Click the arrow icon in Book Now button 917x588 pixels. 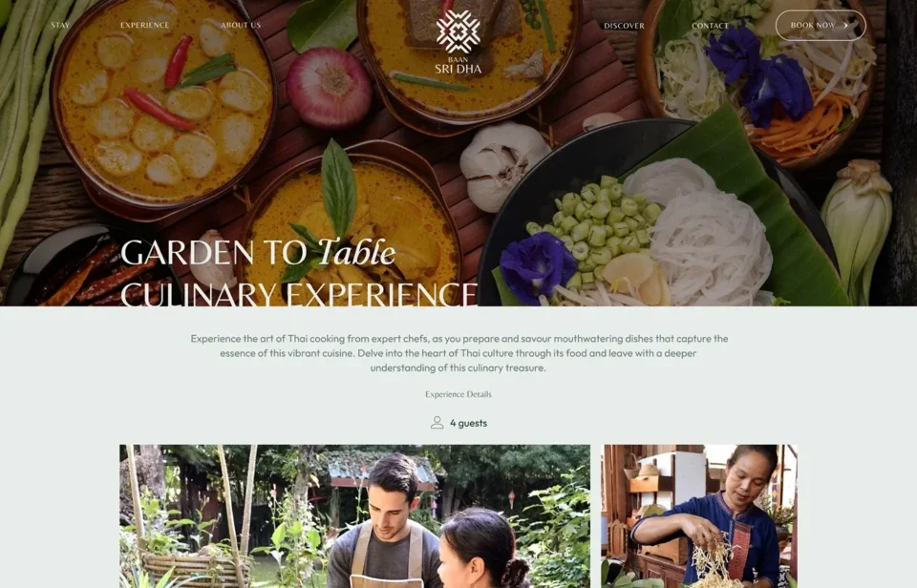(845, 25)
